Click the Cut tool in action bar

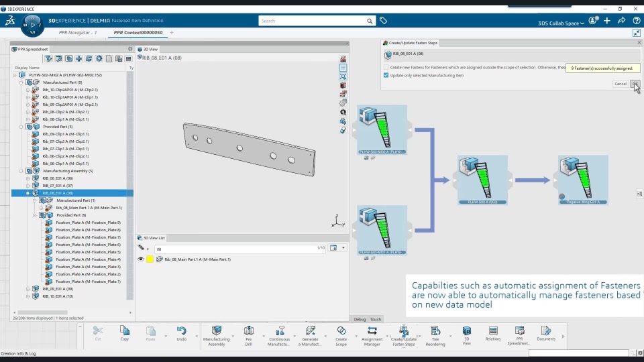(98, 333)
